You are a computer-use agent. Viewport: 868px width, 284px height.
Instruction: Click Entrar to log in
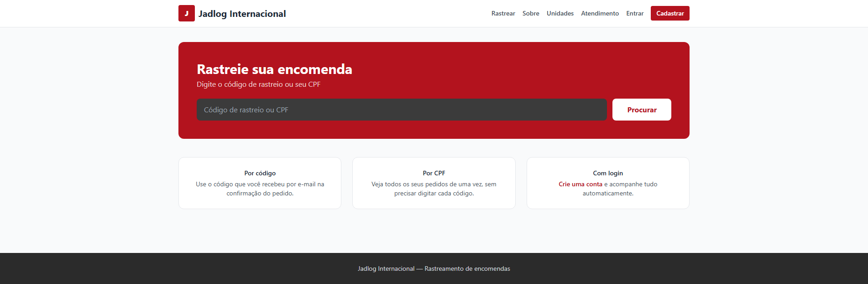point(635,13)
